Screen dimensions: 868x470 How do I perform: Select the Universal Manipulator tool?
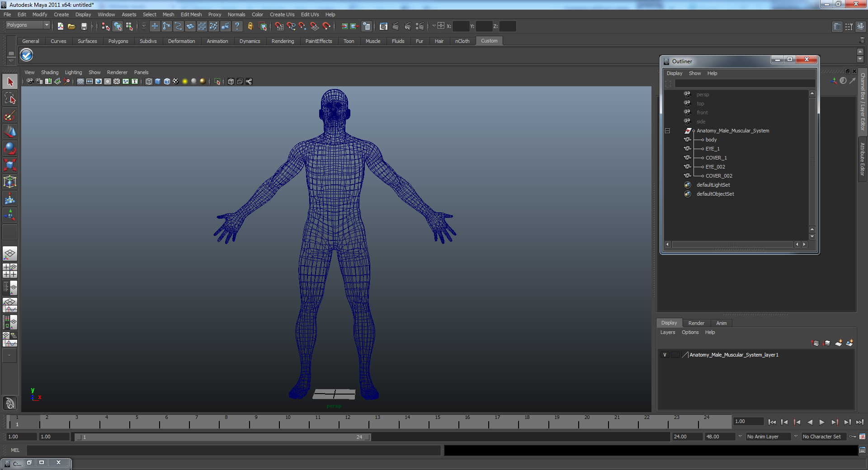(x=10, y=182)
